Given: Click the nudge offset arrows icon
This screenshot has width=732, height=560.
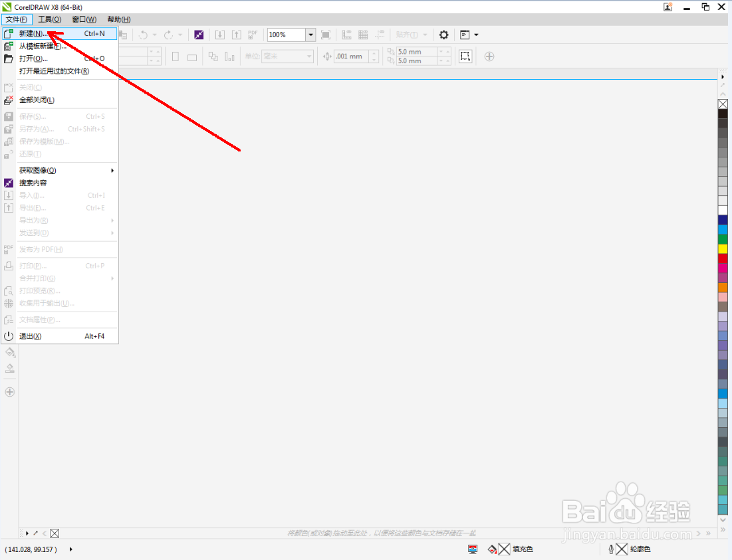Looking at the screenshot, I should 327,56.
